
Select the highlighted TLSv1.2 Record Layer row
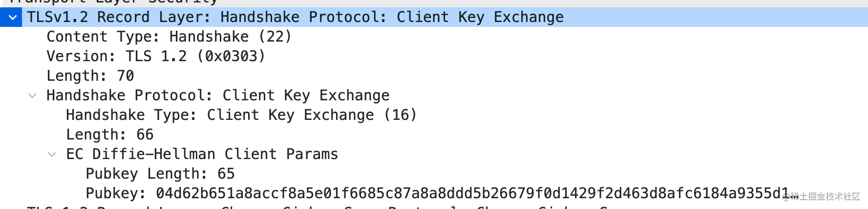295,18
